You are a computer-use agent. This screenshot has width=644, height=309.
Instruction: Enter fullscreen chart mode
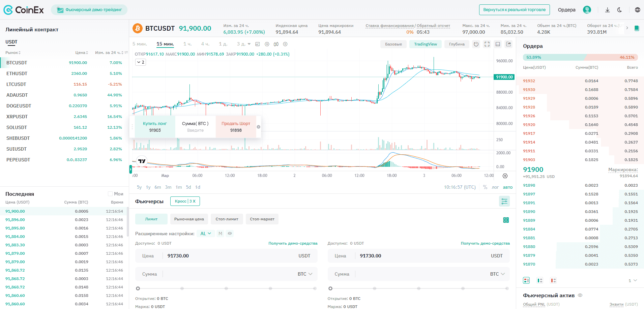[487, 44]
